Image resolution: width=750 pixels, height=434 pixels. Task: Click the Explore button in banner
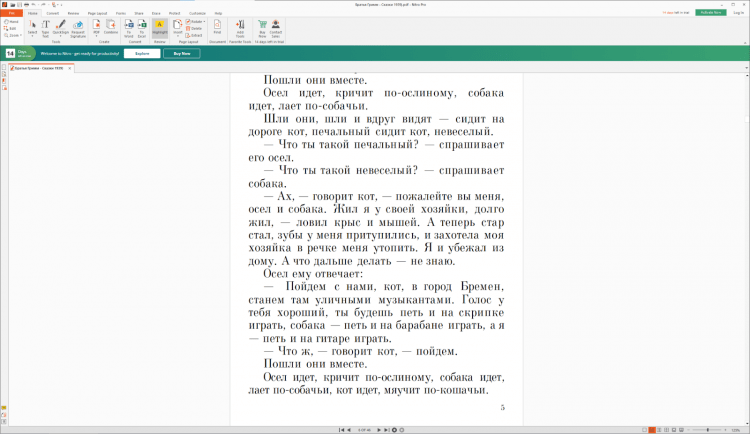142,54
